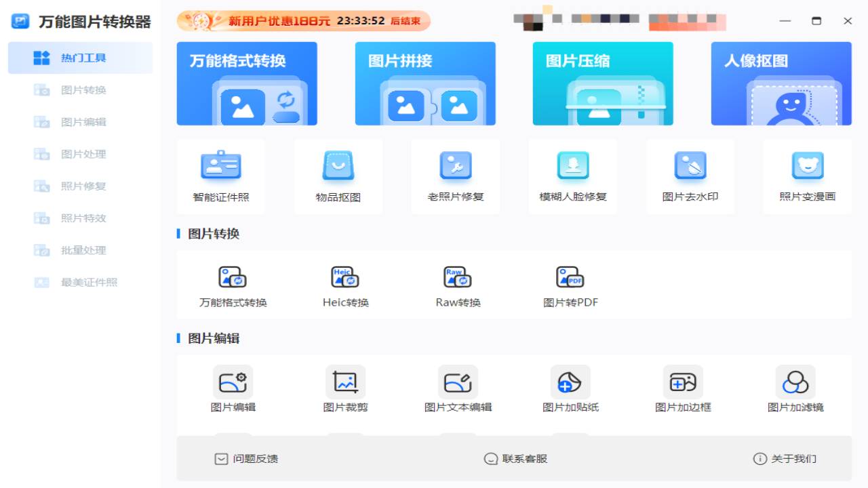The height and width of the screenshot is (488, 868).
Task: Open the Heic转换 converter
Action: (x=344, y=285)
